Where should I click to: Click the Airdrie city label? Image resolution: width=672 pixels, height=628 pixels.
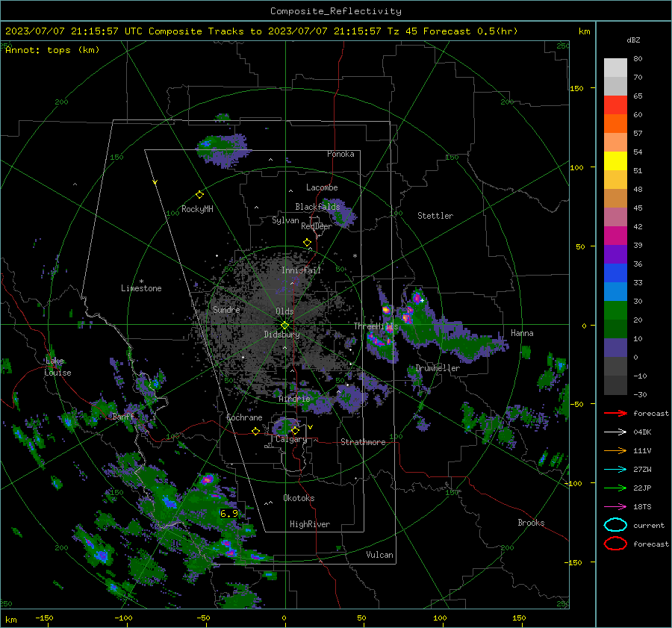tap(294, 399)
